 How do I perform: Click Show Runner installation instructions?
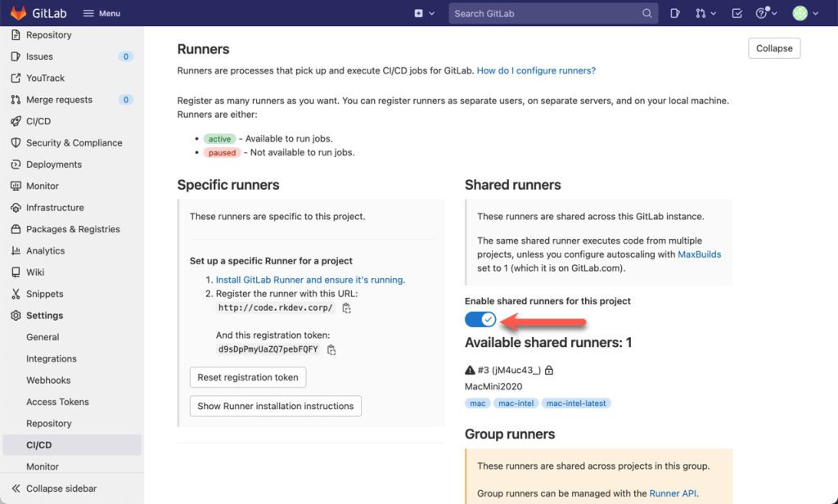click(x=275, y=406)
